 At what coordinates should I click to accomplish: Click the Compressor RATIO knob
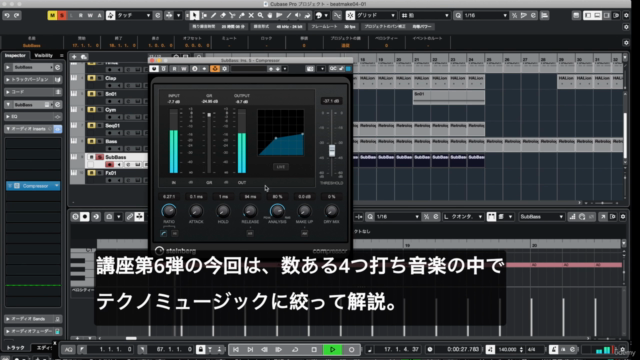point(169,211)
